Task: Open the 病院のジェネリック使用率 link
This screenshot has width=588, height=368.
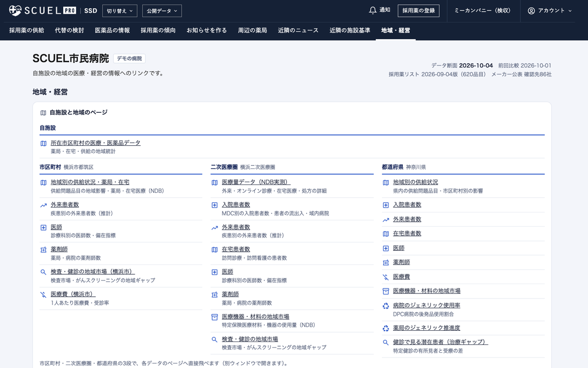Action: (x=427, y=306)
